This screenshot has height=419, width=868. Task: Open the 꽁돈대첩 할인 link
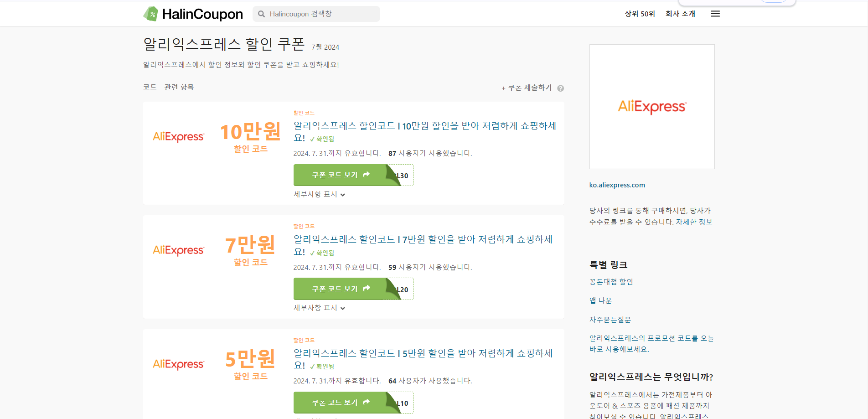click(x=611, y=282)
